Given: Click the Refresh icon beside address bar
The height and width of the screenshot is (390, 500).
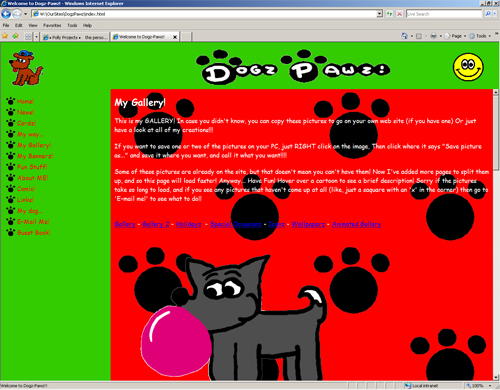Looking at the screenshot, I should coord(389,14).
